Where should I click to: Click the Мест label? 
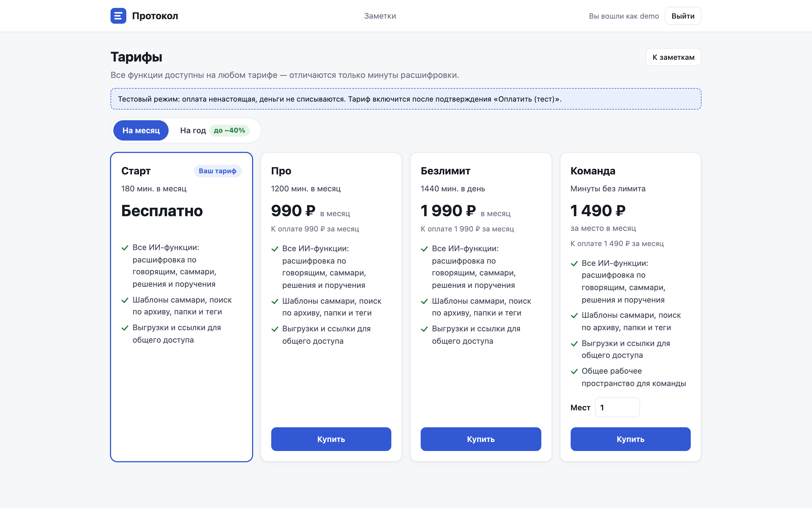(580, 408)
